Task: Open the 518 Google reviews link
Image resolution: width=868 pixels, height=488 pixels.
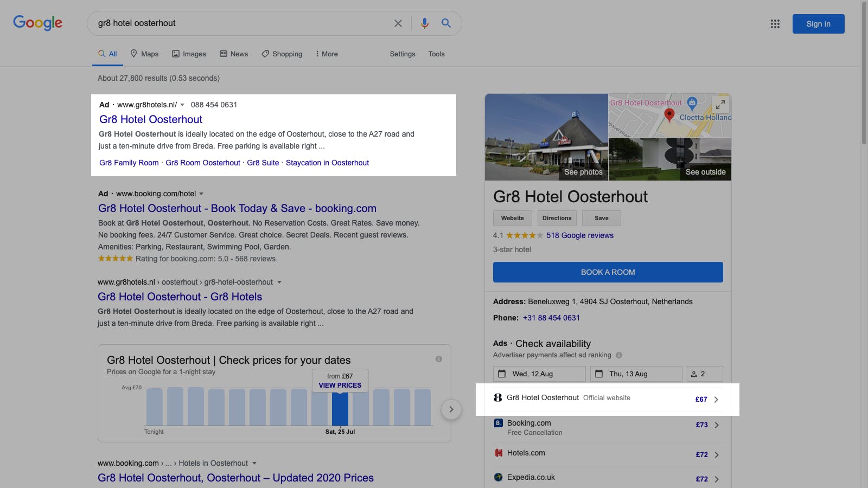Action: coord(580,235)
